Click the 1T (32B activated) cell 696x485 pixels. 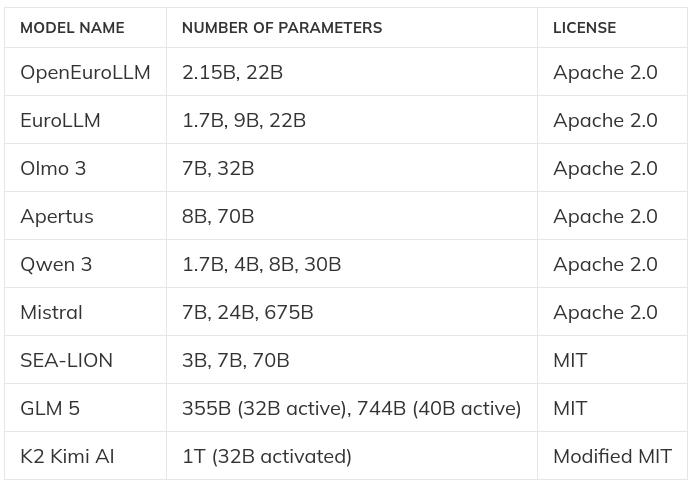(x=266, y=456)
